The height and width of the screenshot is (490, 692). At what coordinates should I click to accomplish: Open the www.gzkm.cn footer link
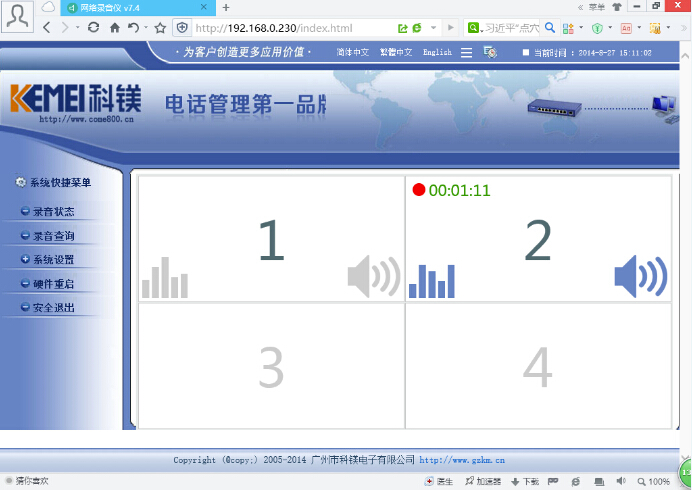point(462,461)
